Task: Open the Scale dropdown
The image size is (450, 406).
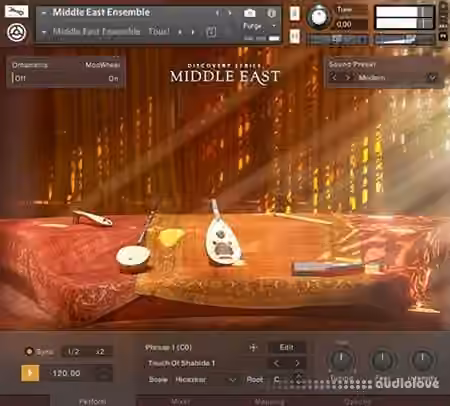Action: [x=205, y=380]
